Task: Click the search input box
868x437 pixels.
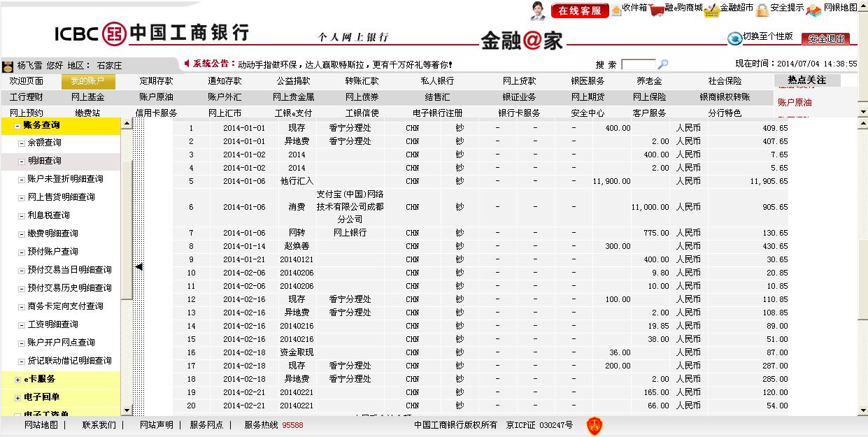Action: [638, 64]
